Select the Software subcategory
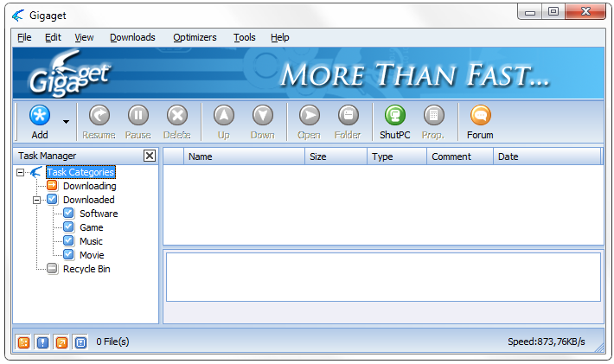Image resolution: width=614 pixels, height=364 pixels. coord(99,214)
